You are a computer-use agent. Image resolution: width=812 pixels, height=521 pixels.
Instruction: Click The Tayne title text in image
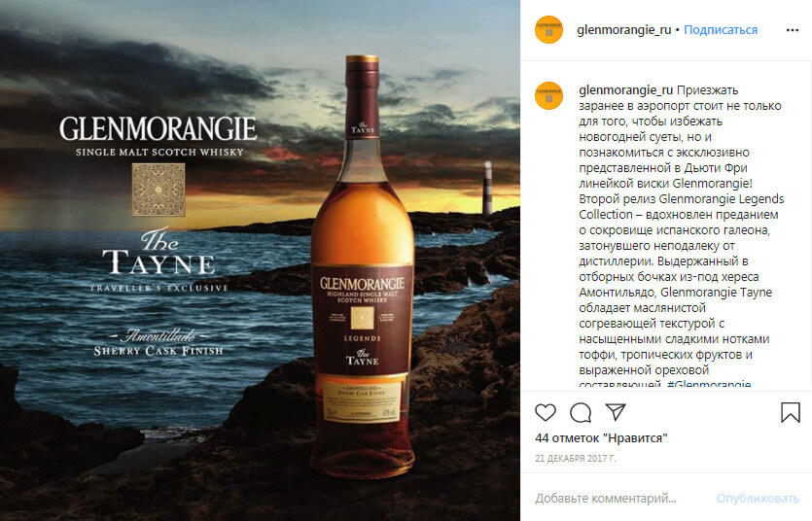[x=158, y=252]
